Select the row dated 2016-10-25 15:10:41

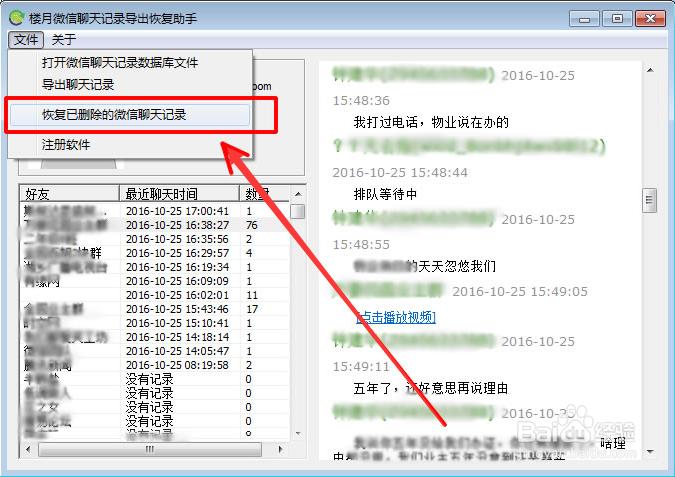click(155, 323)
